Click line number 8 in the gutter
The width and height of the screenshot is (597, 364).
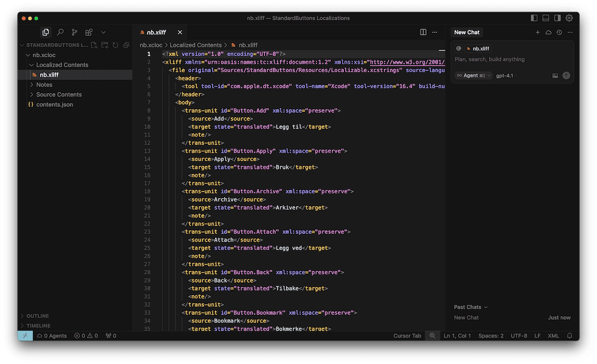click(149, 110)
